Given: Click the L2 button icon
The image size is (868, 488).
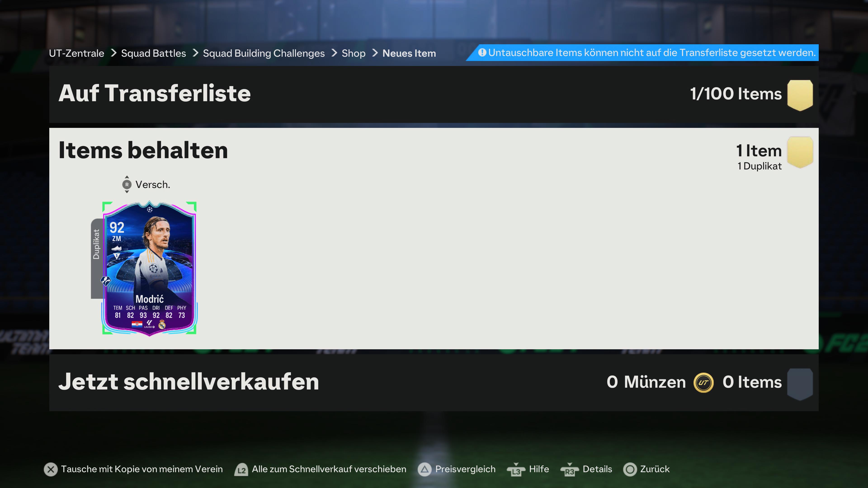Looking at the screenshot, I should tap(241, 469).
